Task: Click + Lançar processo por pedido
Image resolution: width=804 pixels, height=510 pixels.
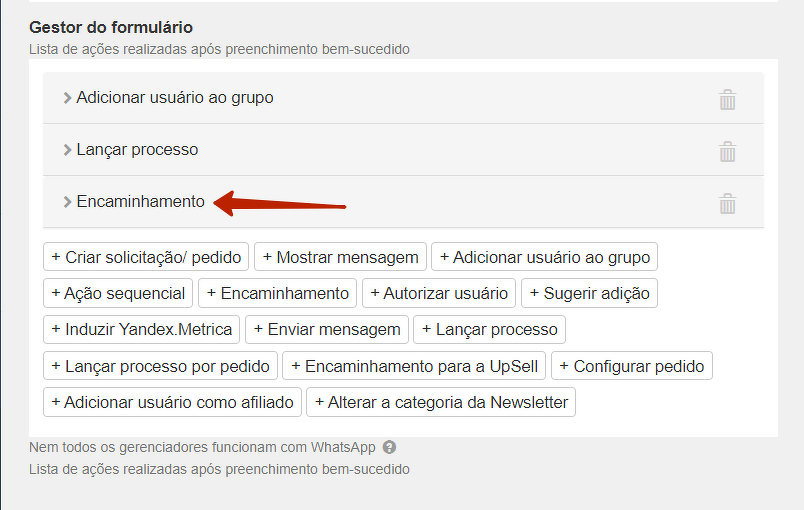Action: pyautogui.click(x=160, y=366)
